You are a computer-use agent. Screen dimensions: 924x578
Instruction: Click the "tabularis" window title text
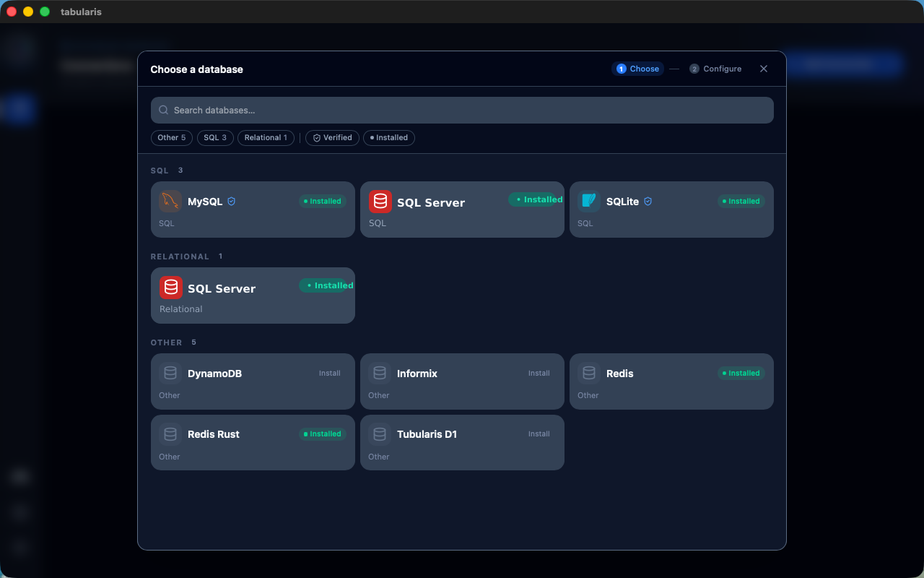81,12
